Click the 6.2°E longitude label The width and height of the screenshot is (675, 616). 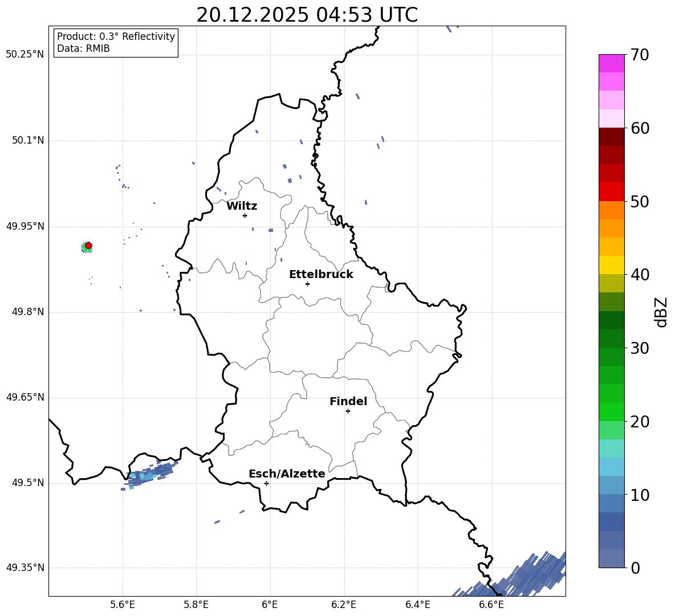[344, 605]
